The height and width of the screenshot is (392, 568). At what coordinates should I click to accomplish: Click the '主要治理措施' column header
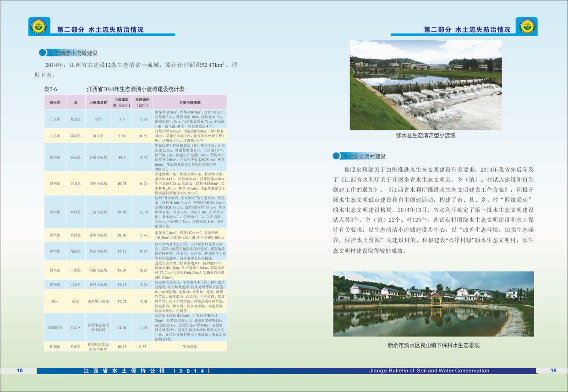coord(190,102)
